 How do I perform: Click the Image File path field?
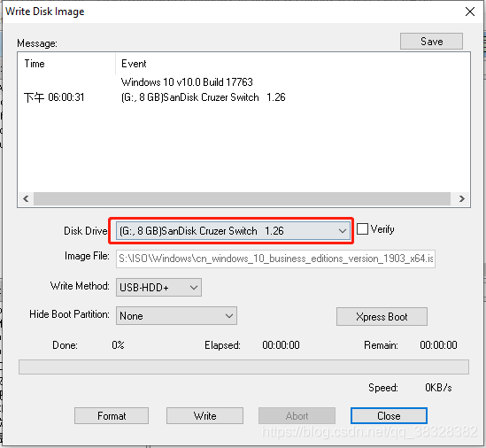click(275, 259)
